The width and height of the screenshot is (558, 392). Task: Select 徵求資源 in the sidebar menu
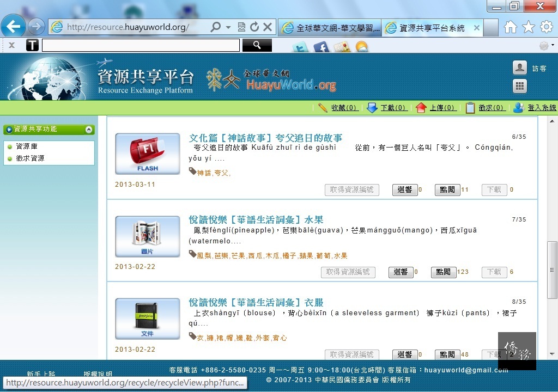[x=30, y=158]
